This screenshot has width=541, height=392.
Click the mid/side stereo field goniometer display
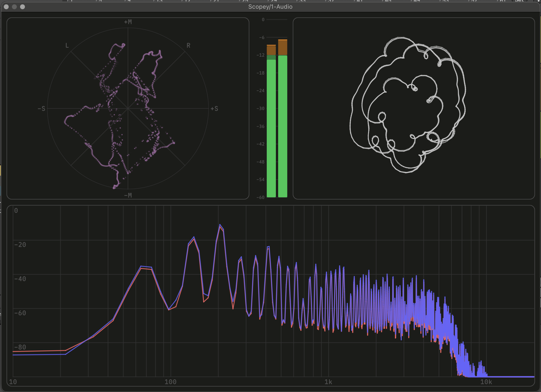(128, 108)
